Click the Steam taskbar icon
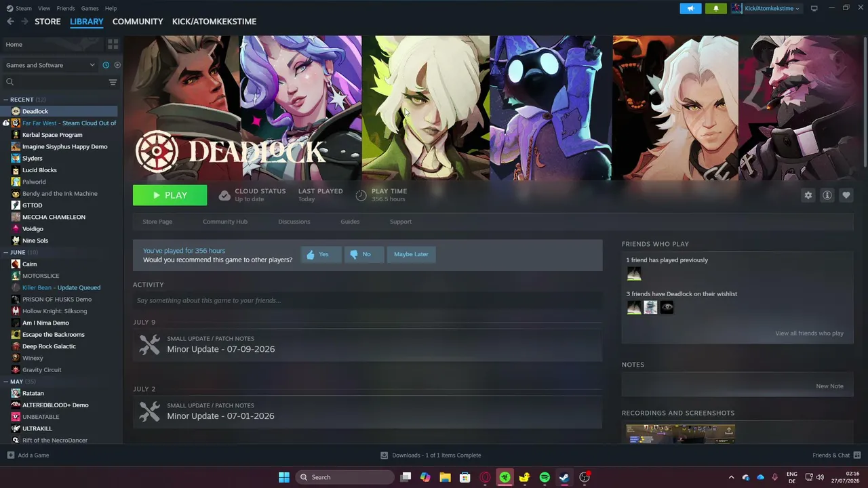The width and height of the screenshot is (868, 488). click(564, 477)
